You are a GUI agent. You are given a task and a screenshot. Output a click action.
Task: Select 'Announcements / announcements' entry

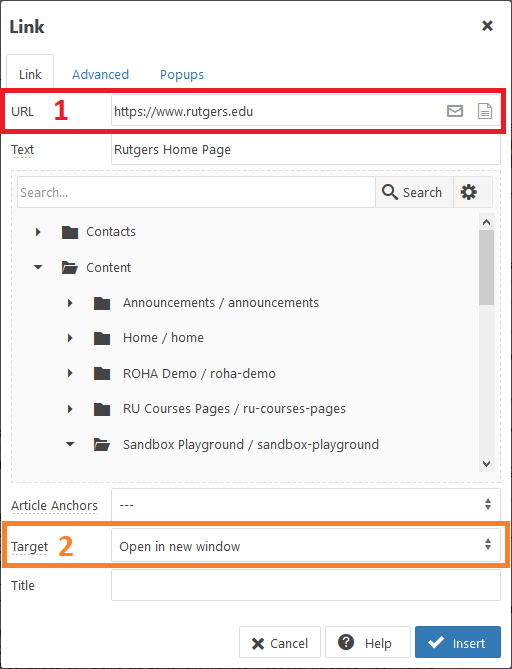click(221, 303)
